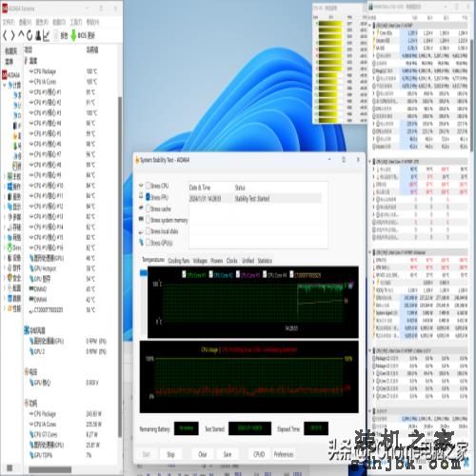Enable Stress system memory checkbox

click(x=149, y=220)
